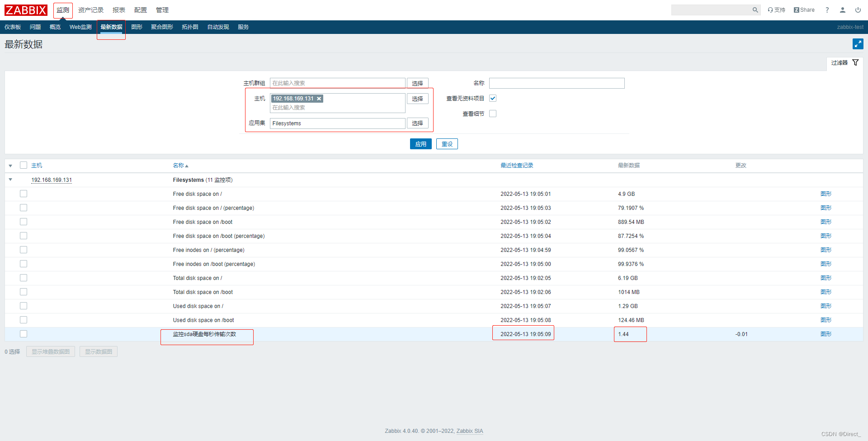This screenshot has width=868, height=441.
Task: Tick the select-all checkbox in the table header
Action: 24,165
